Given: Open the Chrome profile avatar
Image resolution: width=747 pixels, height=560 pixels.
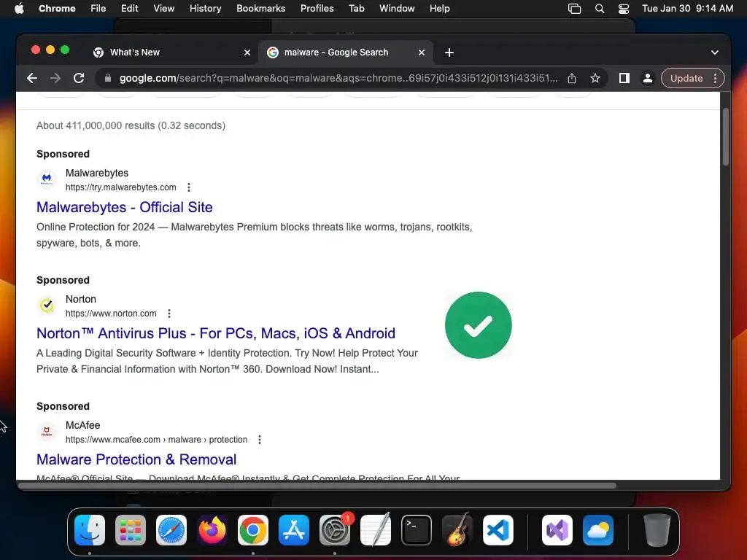Looking at the screenshot, I should coord(648,78).
